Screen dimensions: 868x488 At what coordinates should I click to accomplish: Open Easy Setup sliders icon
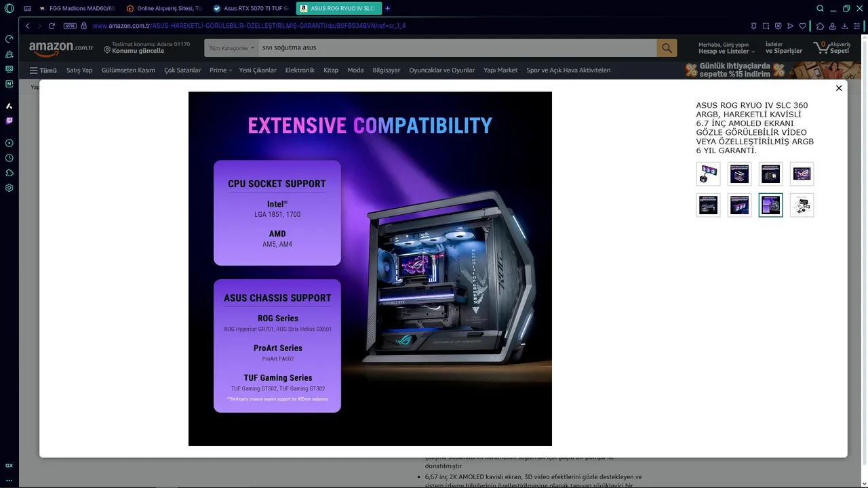tap(858, 26)
